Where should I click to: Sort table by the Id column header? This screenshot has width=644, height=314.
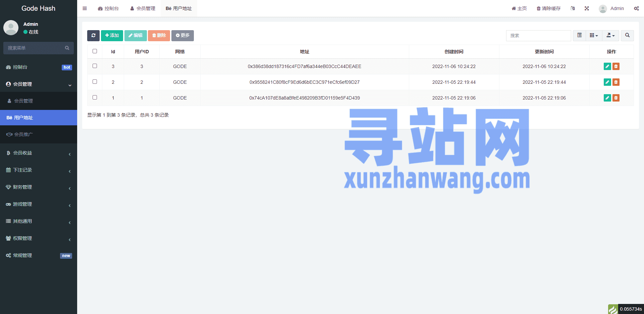click(x=113, y=52)
